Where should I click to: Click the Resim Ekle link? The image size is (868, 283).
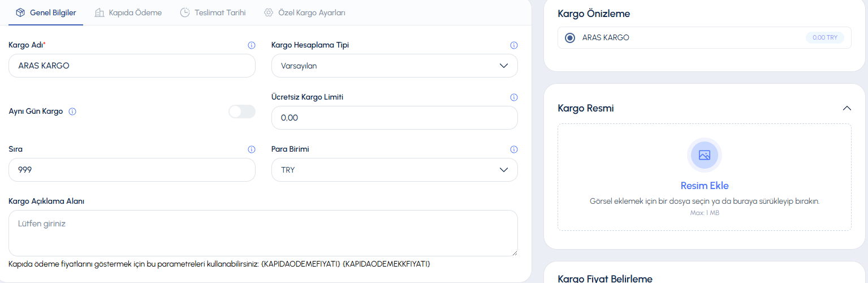click(705, 186)
